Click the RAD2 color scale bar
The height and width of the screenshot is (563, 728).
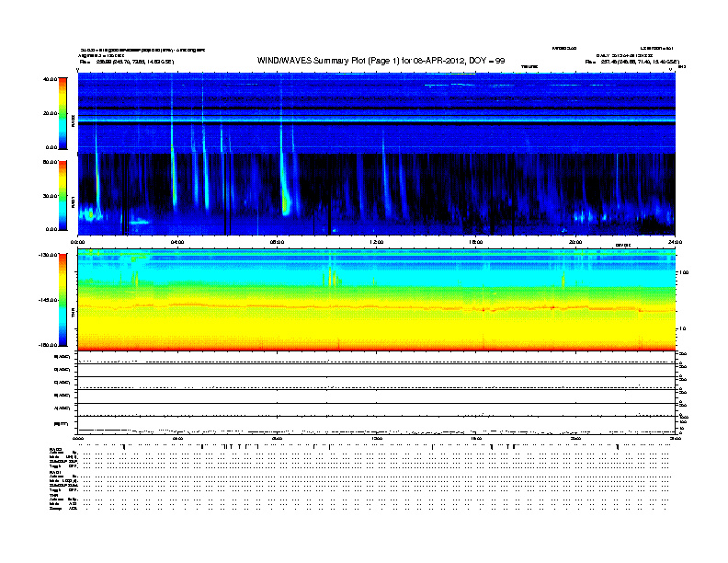(x=63, y=113)
